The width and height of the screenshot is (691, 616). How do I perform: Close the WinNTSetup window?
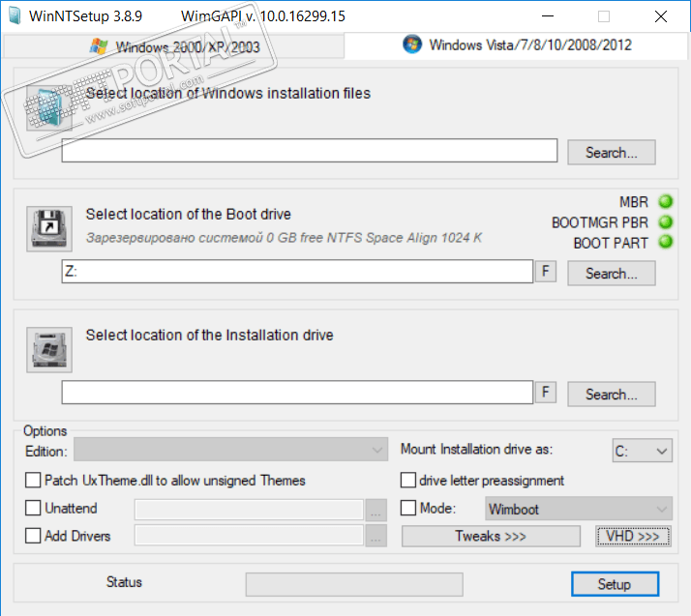coord(661,16)
